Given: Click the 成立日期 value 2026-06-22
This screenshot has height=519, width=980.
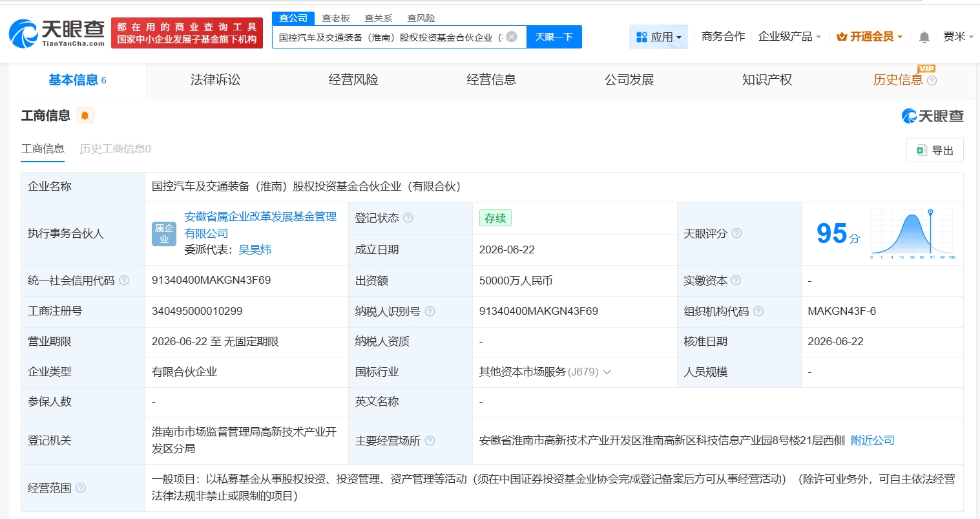Looking at the screenshot, I should [x=507, y=250].
